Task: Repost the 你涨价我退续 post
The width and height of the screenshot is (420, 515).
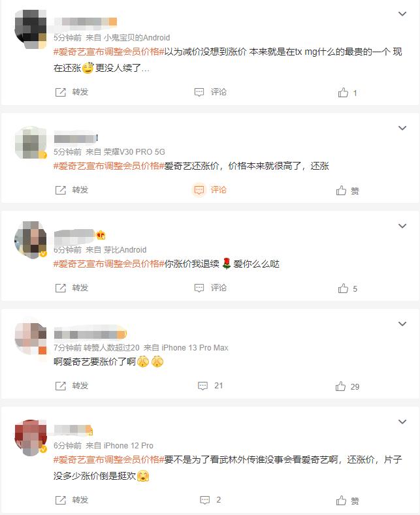Action: click(72, 288)
